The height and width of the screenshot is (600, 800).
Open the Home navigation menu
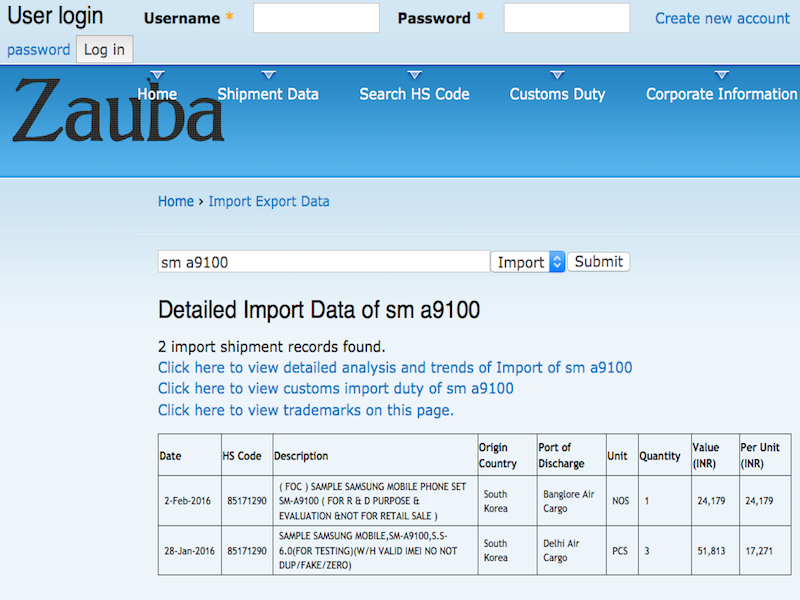coord(157,94)
